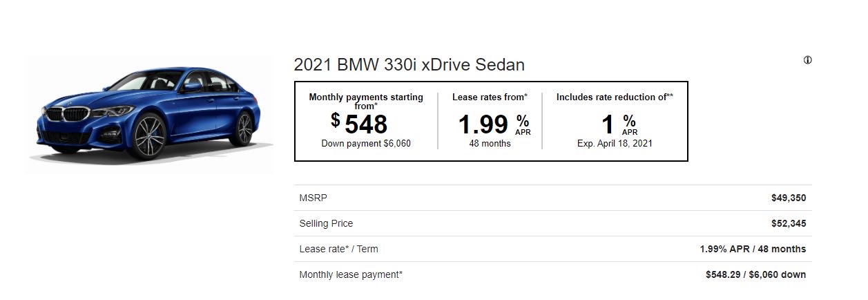
Task: Click the 'Lease rates from' heading
Action: click(x=490, y=97)
